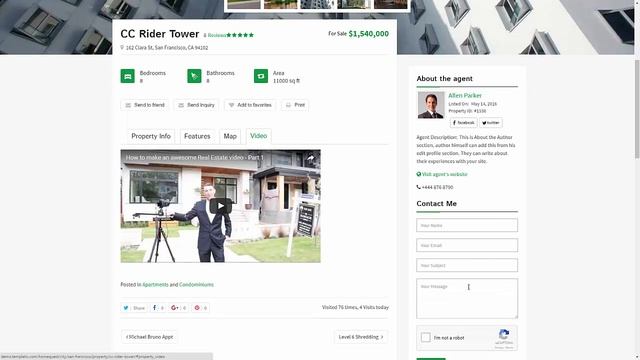The image size is (640, 360).
Task: Open the Features tab
Action: pos(197,136)
